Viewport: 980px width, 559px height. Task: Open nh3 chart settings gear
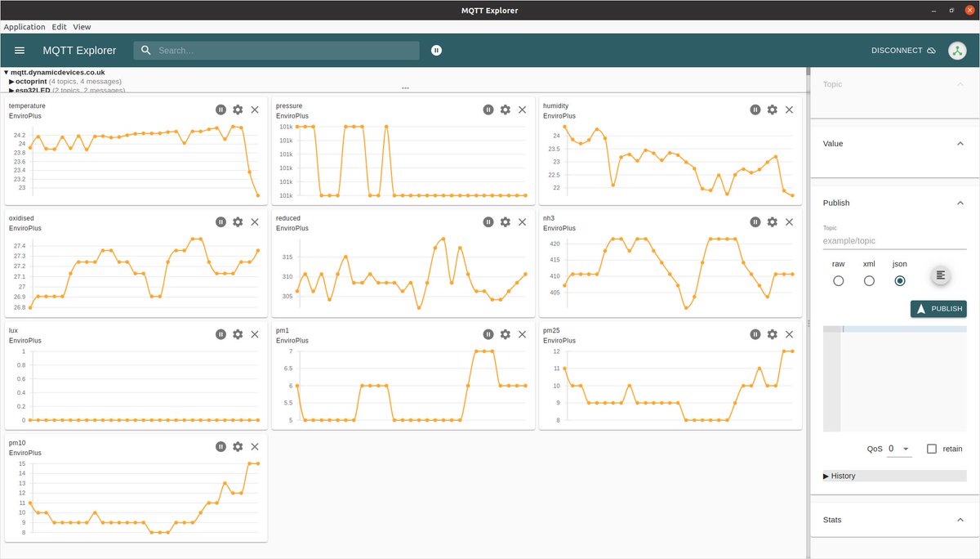(x=773, y=221)
